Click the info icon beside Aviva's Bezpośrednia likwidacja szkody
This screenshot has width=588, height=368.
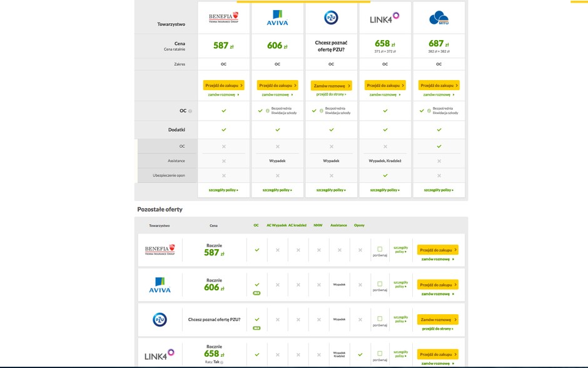(x=267, y=111)
